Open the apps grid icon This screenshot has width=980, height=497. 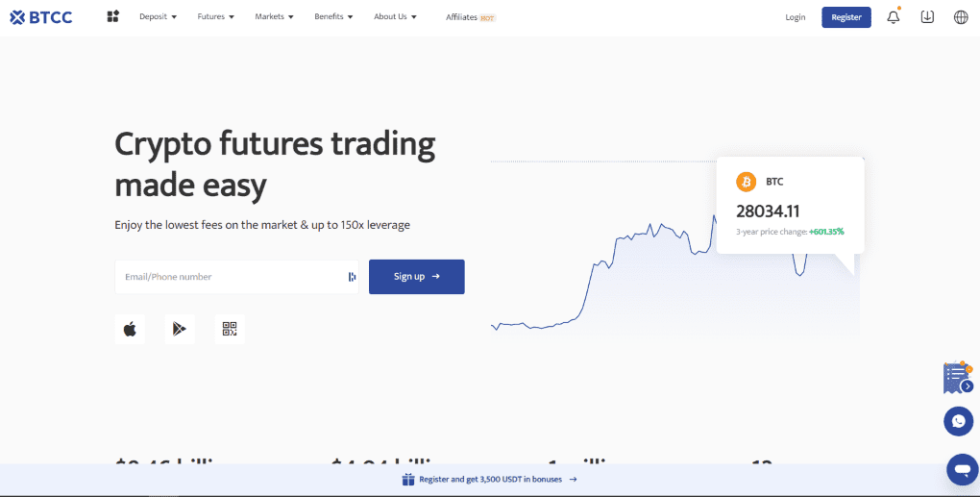[x=113, y=16]
